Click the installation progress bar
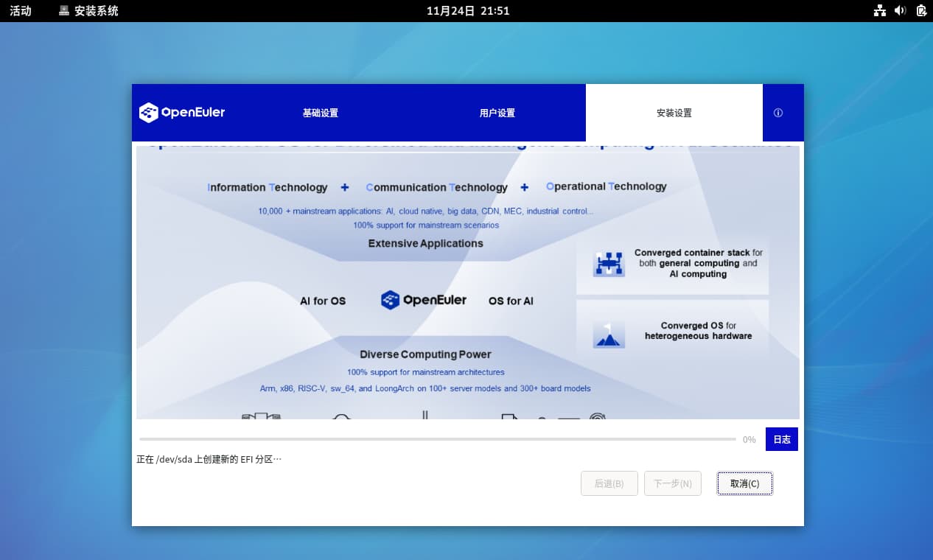Image resolution: width=933 pixels, height=560 pixels. (x=437, y=439)
